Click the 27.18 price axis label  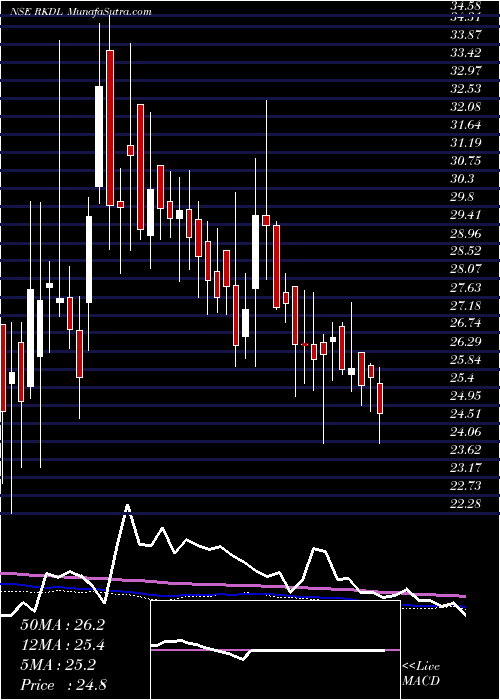tap(466, 306)
